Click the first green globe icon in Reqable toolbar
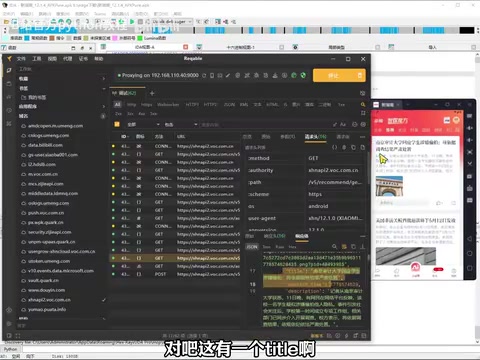Viewport: 480px width, 360px height. coord(294,76)
